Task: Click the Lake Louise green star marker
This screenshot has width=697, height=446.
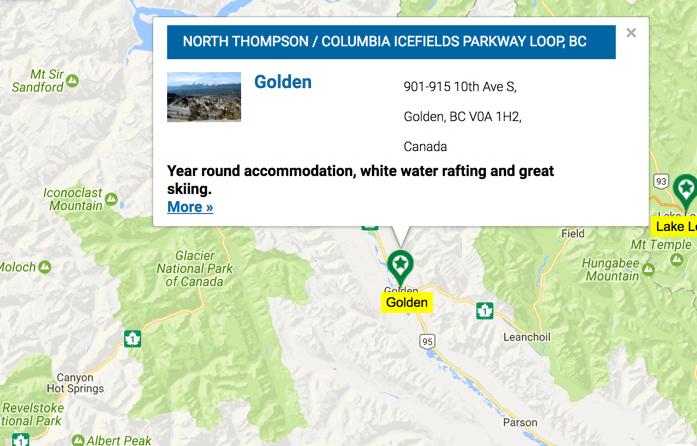Action: pos(685,188)
